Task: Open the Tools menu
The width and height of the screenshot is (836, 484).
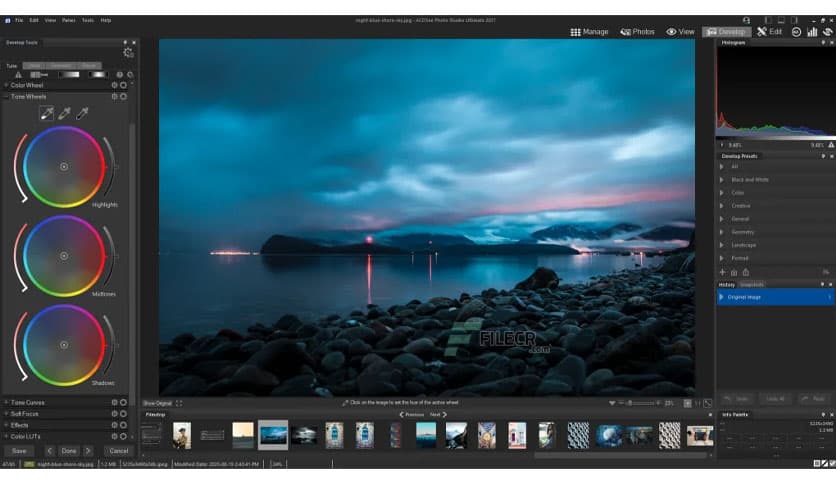Action: (88, 20)
